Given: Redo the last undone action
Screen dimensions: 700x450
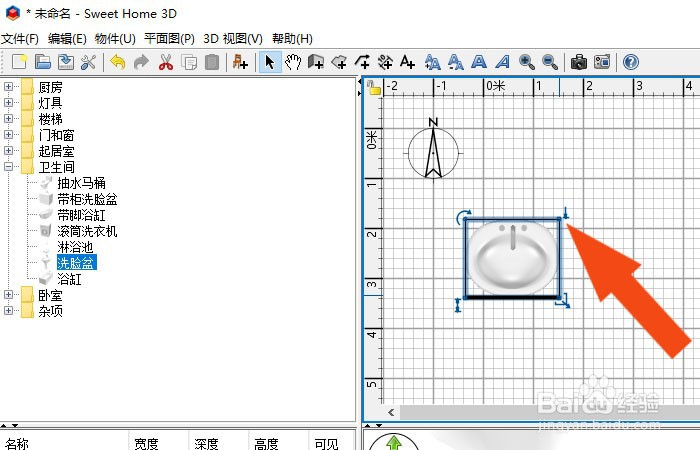Looking at the screenshot, I should [x=141, y=62].
